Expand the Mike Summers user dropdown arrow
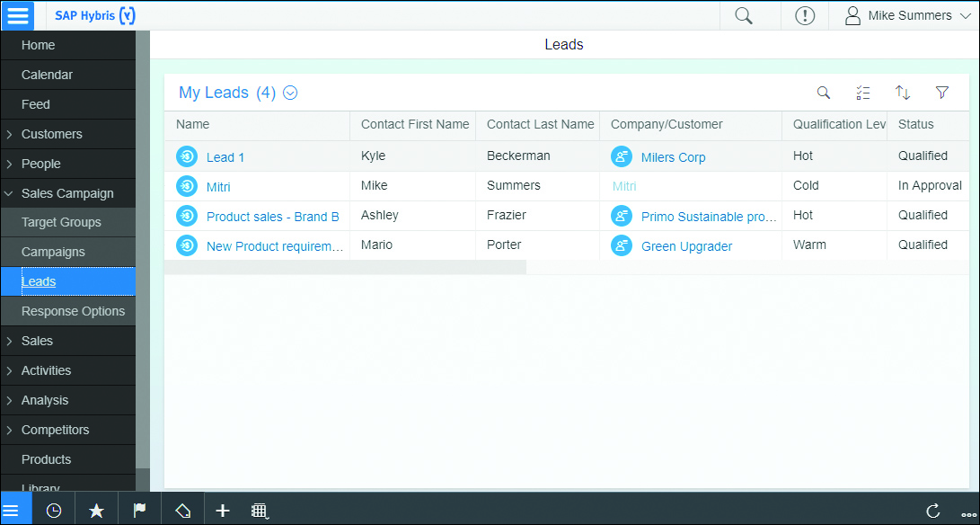Image resolution: width=980 pixels, height=525 pixels. 965,16
